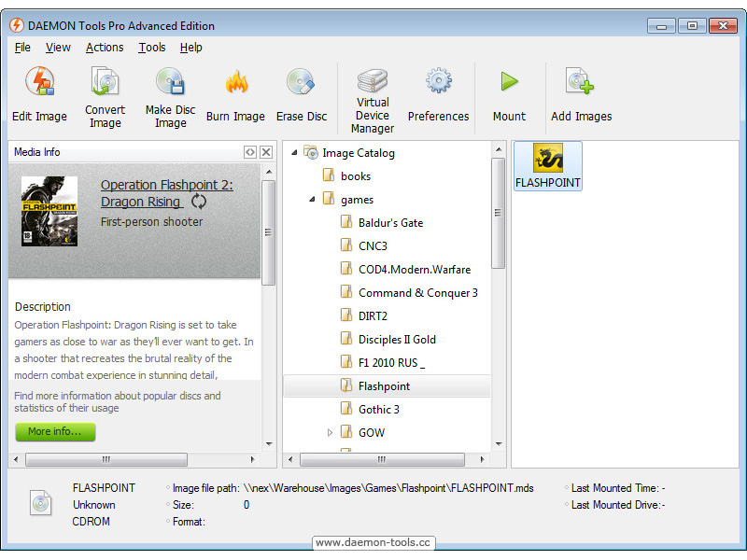Screen dimensions: 747x560
Task: Click the CDROM label in status panel
Action: (91, 522)
